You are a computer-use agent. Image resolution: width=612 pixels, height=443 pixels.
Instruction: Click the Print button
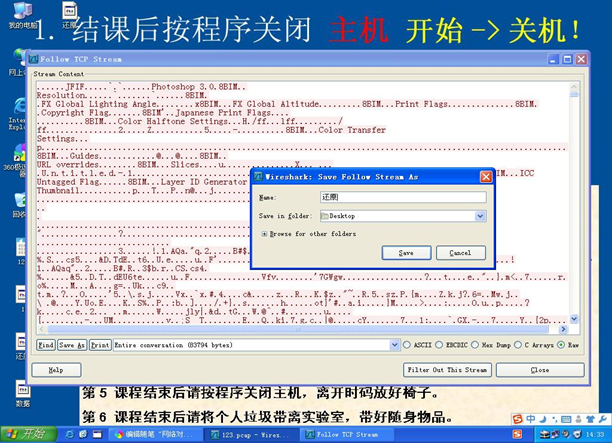[100, 345]
